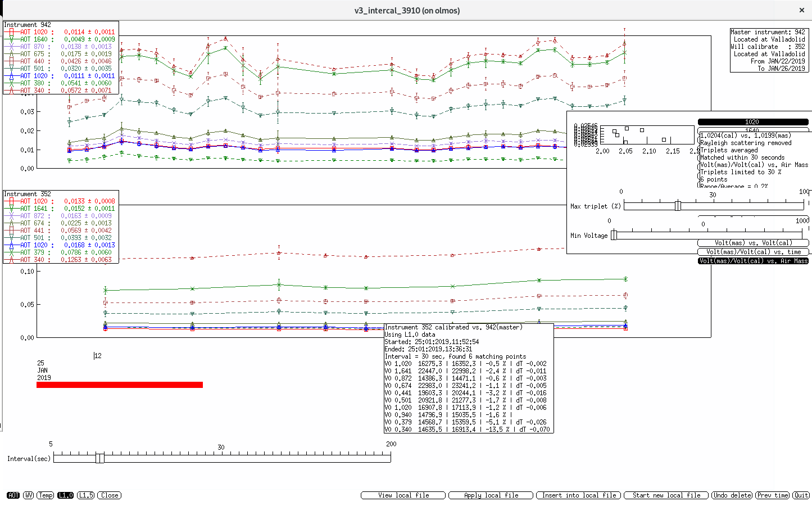Click the 'To JAN/26/2019' text
This screenshot has height=506, width=812.
click(x=781, y=69)
